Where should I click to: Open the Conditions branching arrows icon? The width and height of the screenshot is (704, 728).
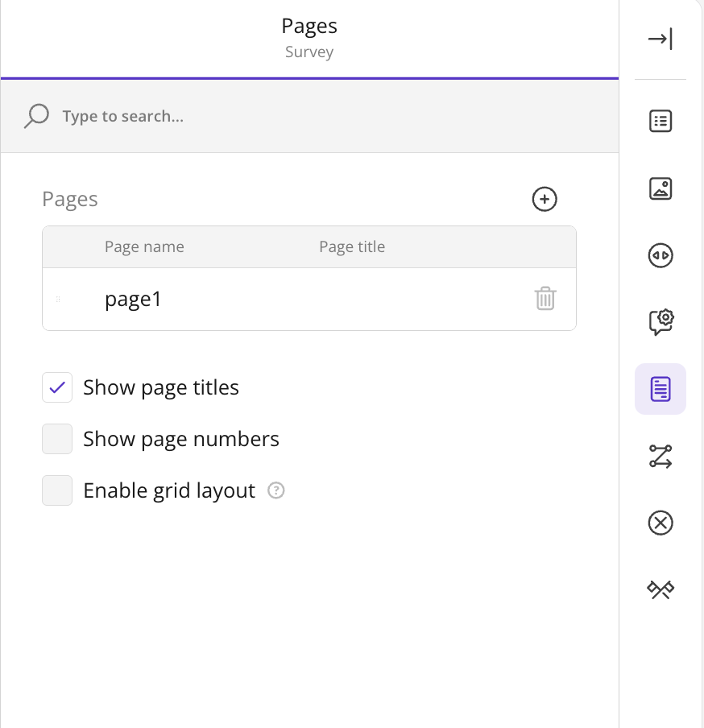(x=660, y=456)
